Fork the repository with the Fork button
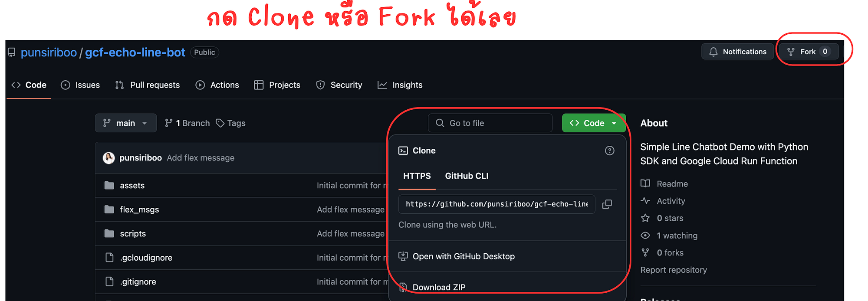Image resolution: width=868 pixels, height=301 pixels. coord(809,52)
